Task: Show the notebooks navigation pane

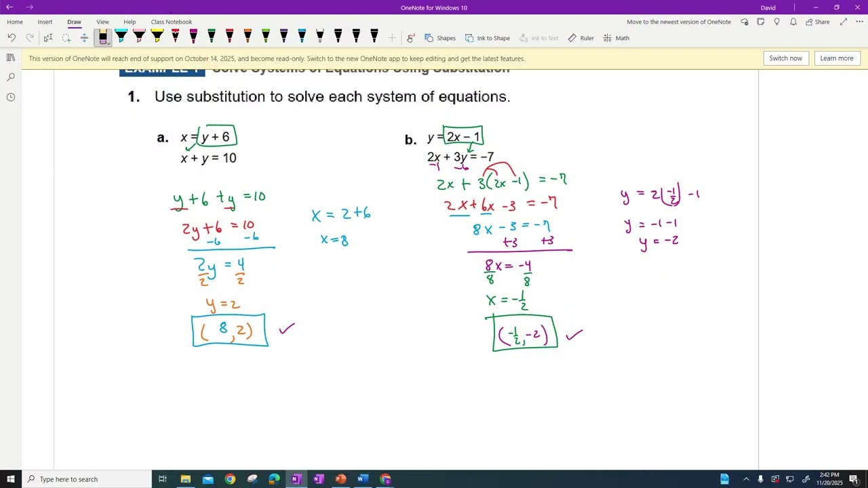Action: point(11,58)
